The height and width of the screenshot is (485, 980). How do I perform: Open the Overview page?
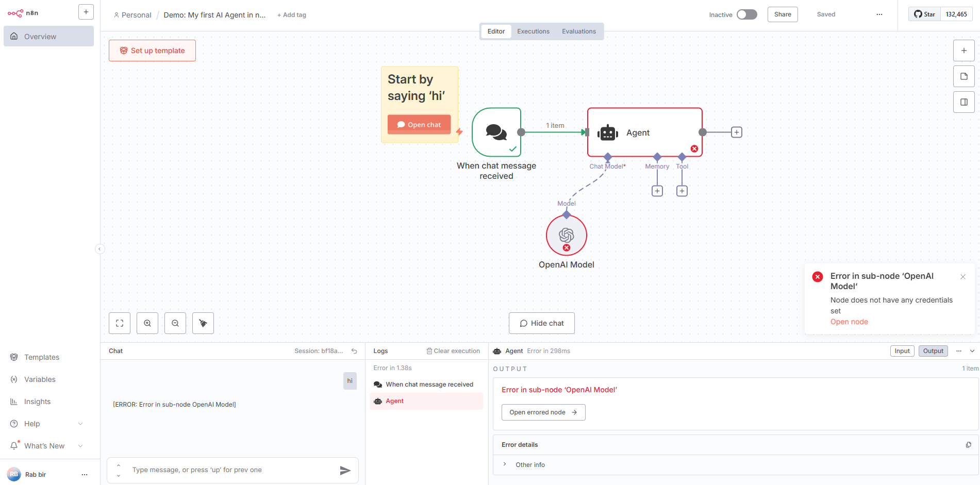coord(48,37)
